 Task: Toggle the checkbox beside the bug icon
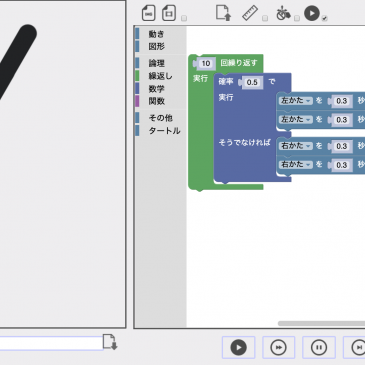point(297,18)
